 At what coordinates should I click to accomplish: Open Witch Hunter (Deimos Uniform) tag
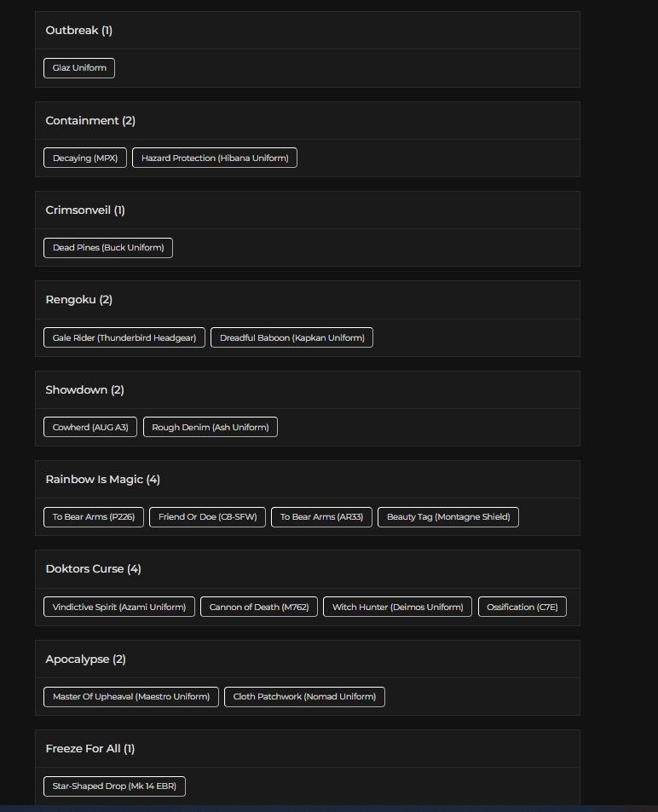[397, 607]
